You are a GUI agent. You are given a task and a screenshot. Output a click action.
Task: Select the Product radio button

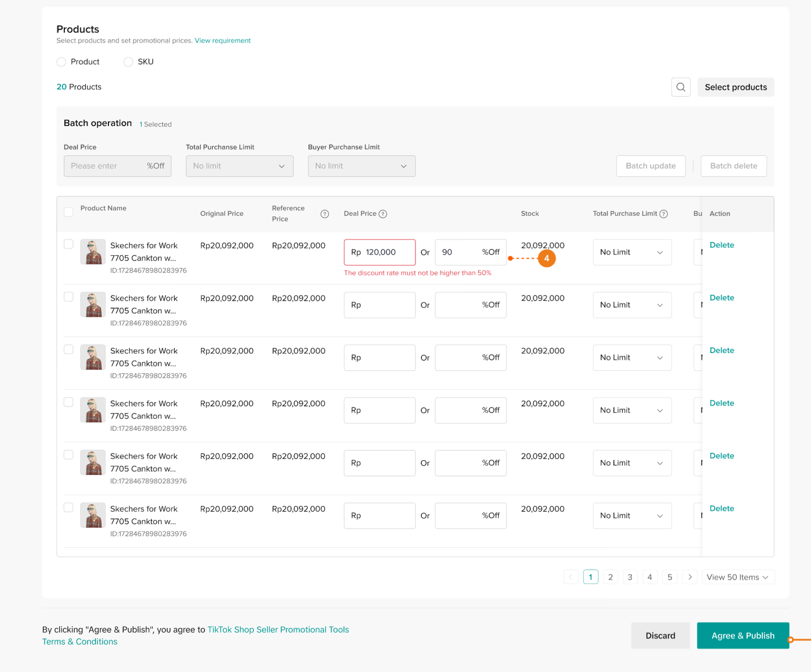click(62, 62)
